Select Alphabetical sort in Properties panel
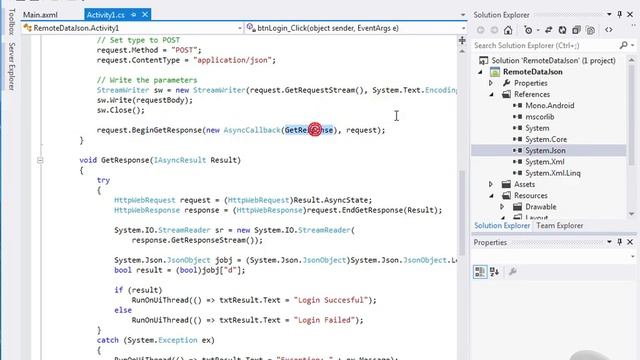 (x=494, y=272)
